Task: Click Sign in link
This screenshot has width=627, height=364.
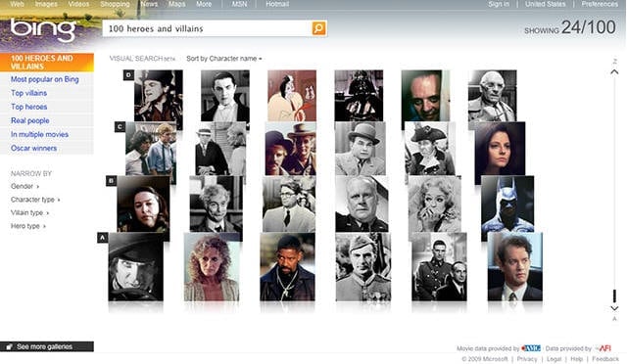Action: 499,4
